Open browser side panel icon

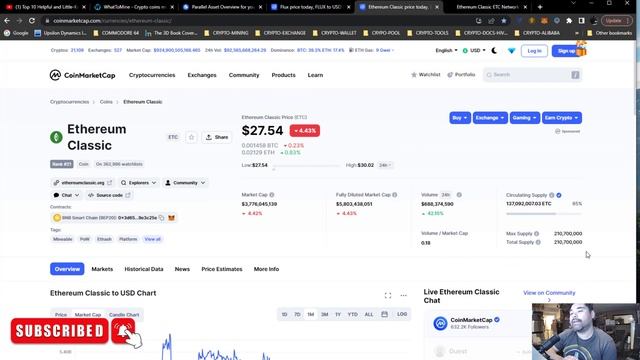581,20
